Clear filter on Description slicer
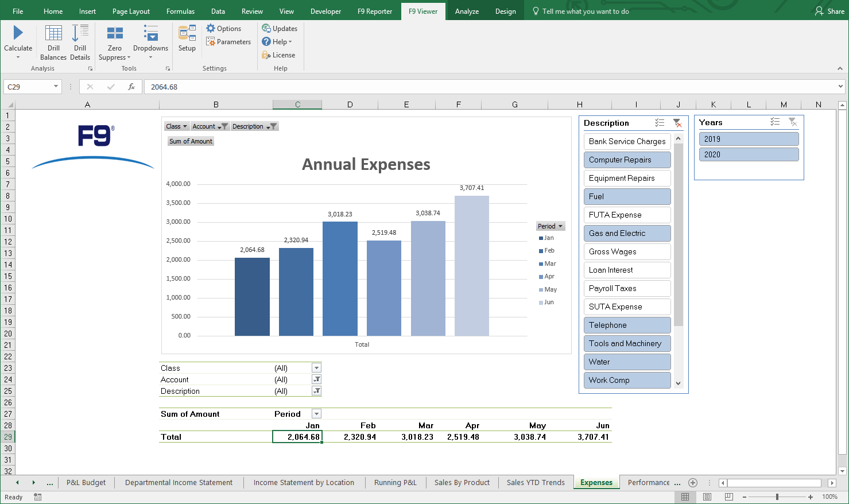849x504 pixels. [x=677, y=123]
